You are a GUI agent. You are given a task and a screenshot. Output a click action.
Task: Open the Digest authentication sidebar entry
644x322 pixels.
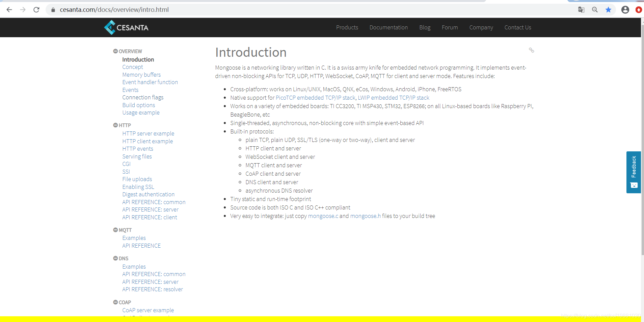[x=148, y=194]
